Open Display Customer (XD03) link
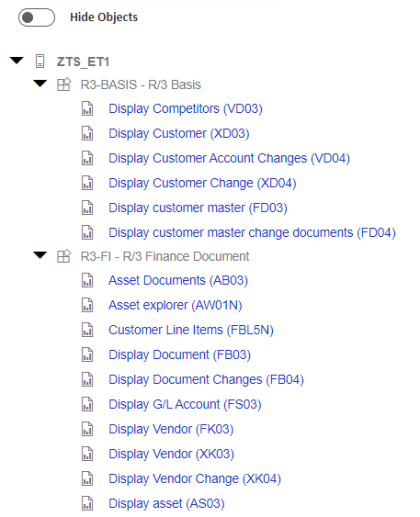Image resolution: width=420 pixels, height=517 pixels. click(179, 134)
